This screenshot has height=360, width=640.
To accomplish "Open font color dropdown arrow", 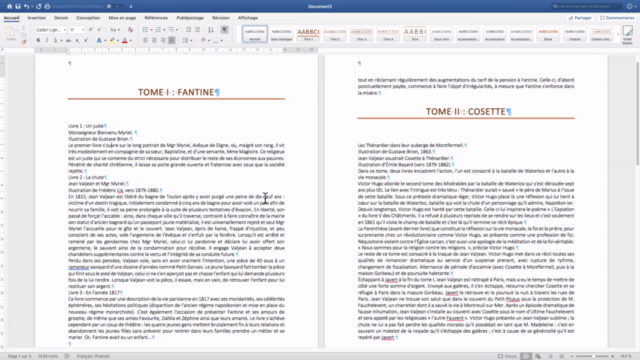I will pos(130,40).
